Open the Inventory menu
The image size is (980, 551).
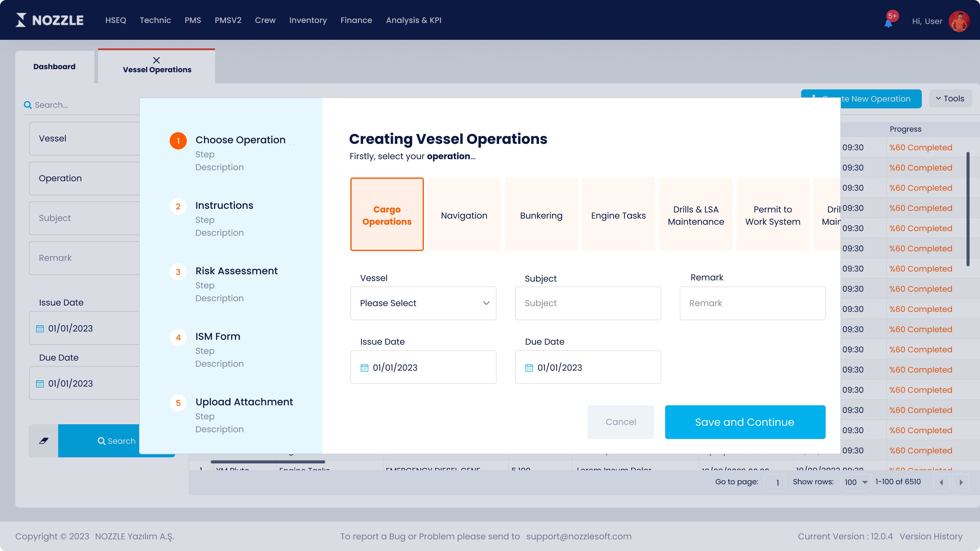coord(308,20)
